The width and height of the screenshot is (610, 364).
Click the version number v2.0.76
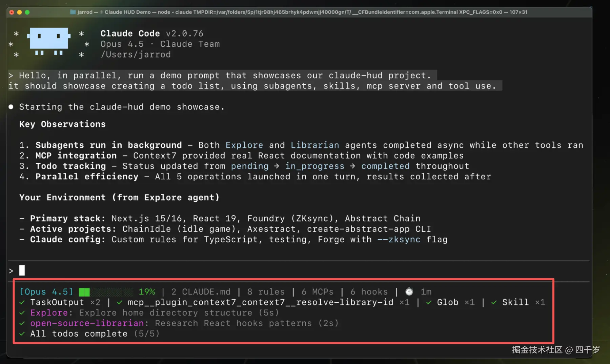(x=185, y=34)
